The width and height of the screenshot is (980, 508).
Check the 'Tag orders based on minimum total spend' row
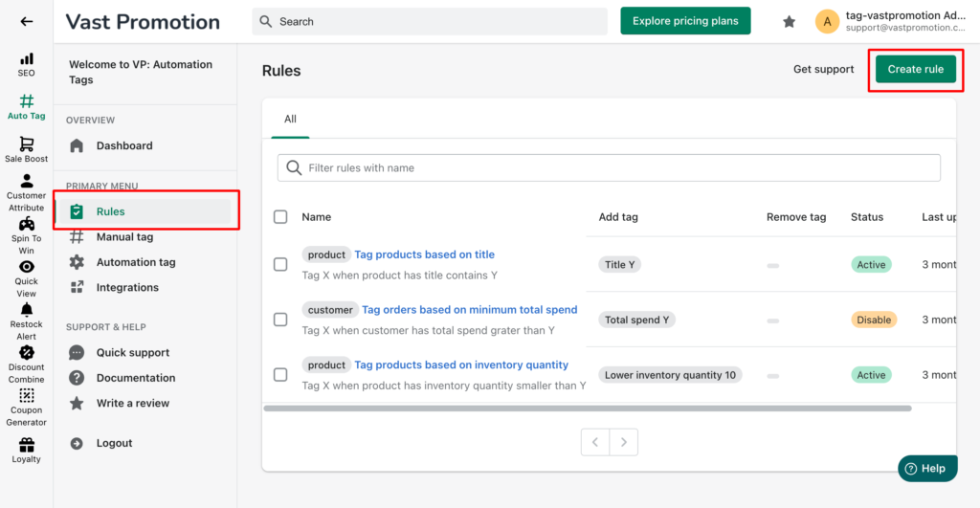(x=280, y=320)
